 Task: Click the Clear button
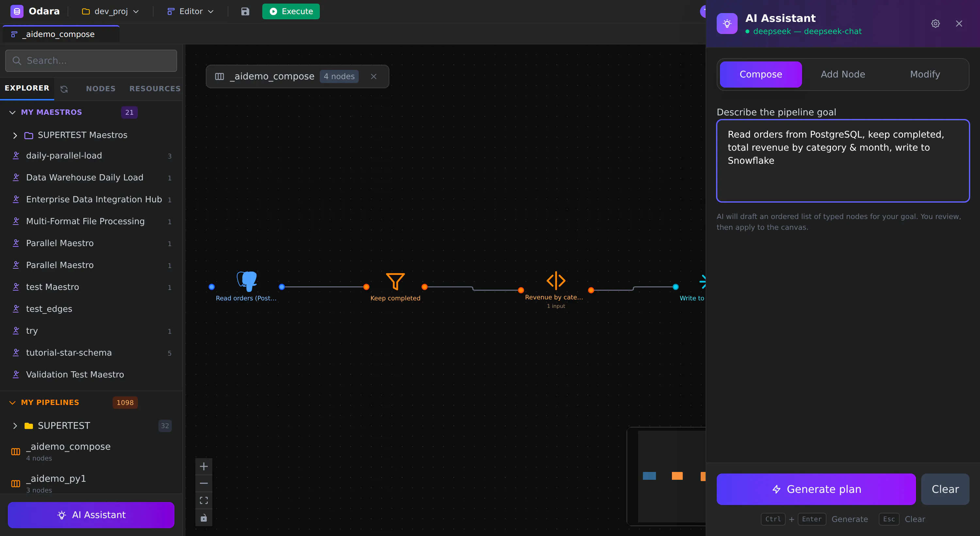click(945, 489)
